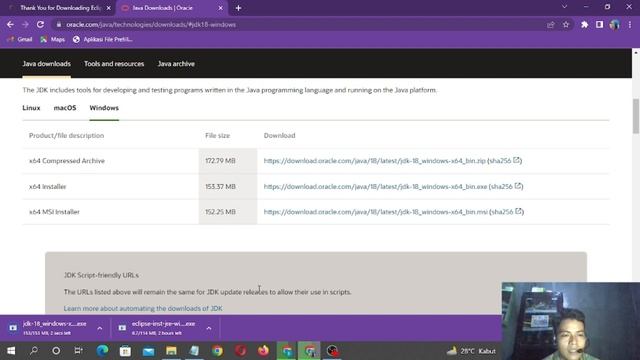This screenshot has height=360, width=640.
Task: Launch Microsoft Edge from taskbar
Action: [x=102, y=351]
